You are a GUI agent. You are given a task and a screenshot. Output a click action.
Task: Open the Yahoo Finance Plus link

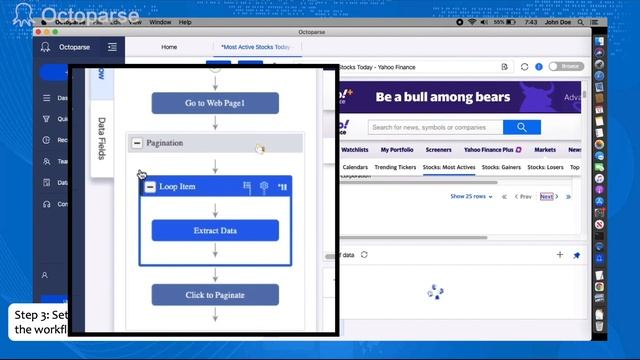[493, 150]
